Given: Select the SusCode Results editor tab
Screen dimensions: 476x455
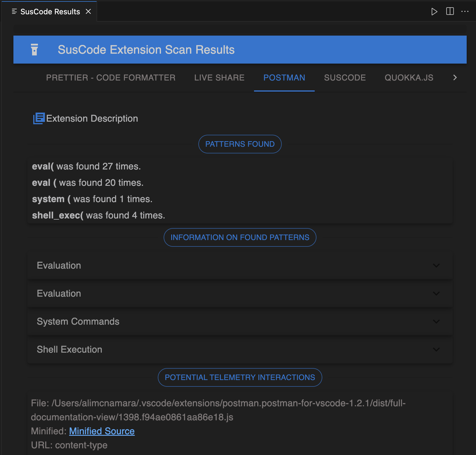Looking at the screenshot, I should pyautogui.click(x=50, y=12).
